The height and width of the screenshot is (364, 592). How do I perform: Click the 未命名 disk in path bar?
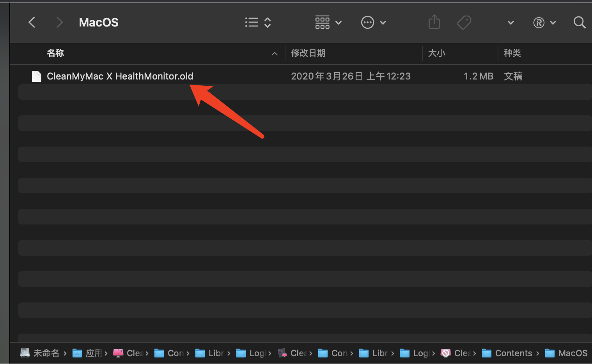40,353
